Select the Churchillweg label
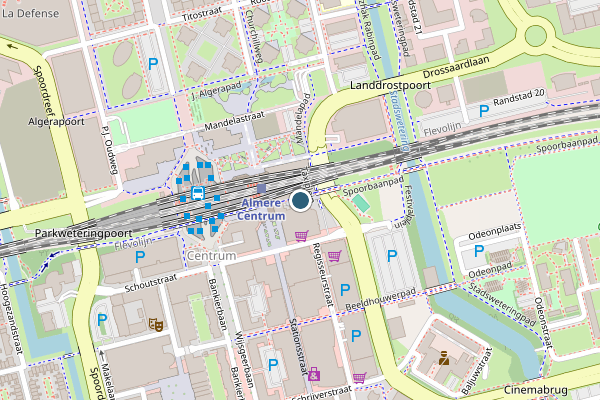Screen dimensions: 600x400 click(x=254, y=36)
